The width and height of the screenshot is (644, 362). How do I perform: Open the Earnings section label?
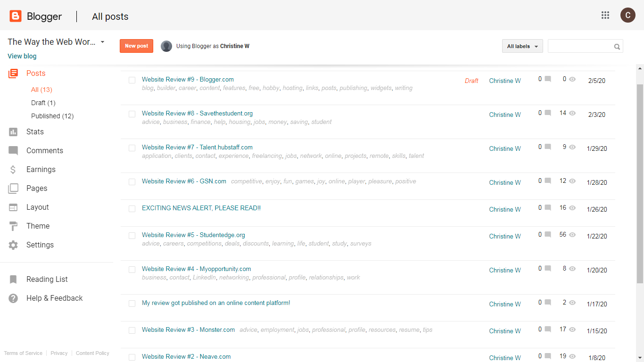click(41, 170)
